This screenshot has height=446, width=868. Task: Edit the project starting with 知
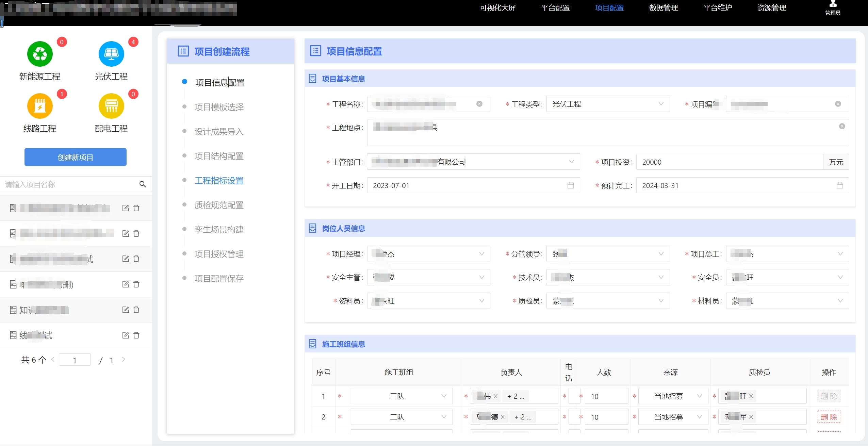click(126, 310)
